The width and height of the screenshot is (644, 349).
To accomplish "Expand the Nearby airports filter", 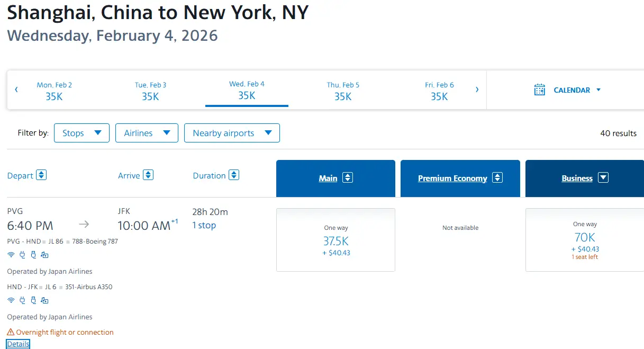I will (x=232, y=133).
